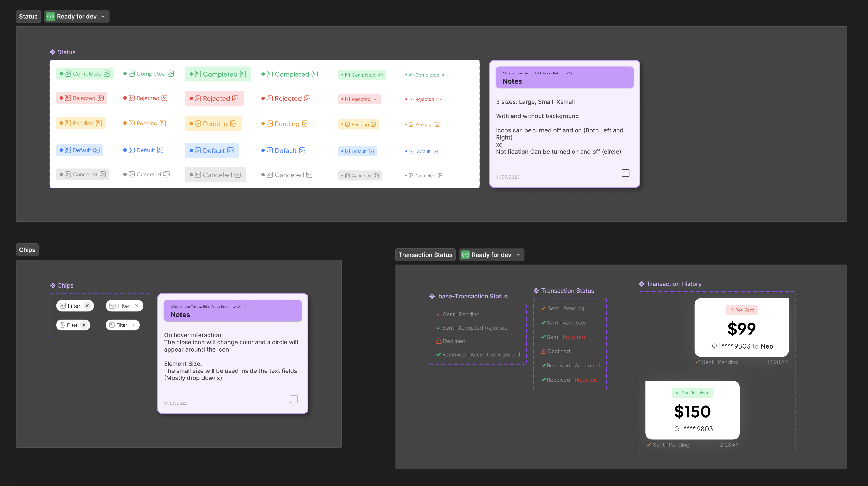Click the large Rejected badge with red background
This screenshot has height=486, width=868.
[x=214, y=98]
